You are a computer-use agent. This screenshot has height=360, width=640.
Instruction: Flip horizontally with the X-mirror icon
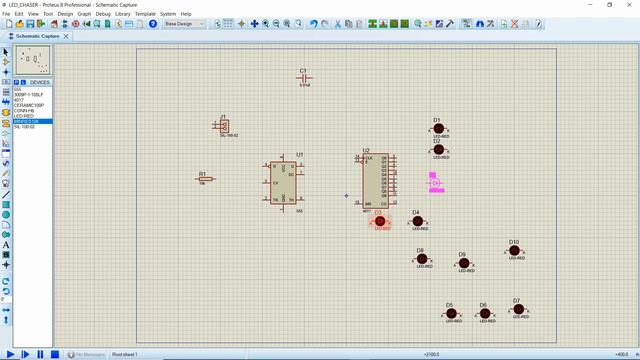coord(6,310)
